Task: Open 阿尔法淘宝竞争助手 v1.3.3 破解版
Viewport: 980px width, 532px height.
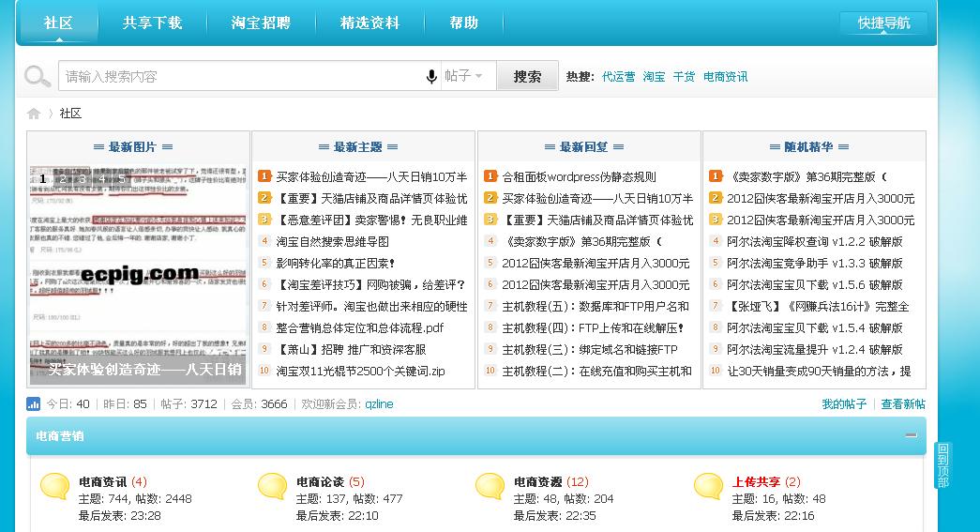Action: (x=814, y=264)
